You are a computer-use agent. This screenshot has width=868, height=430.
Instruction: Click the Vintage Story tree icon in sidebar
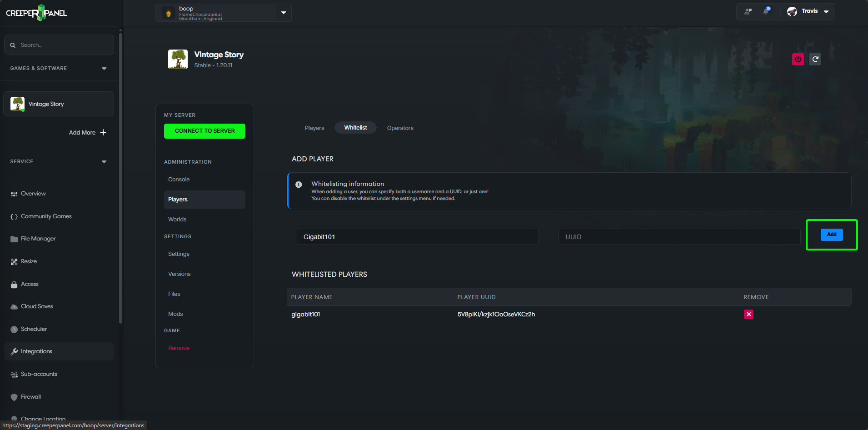(17, 104)
